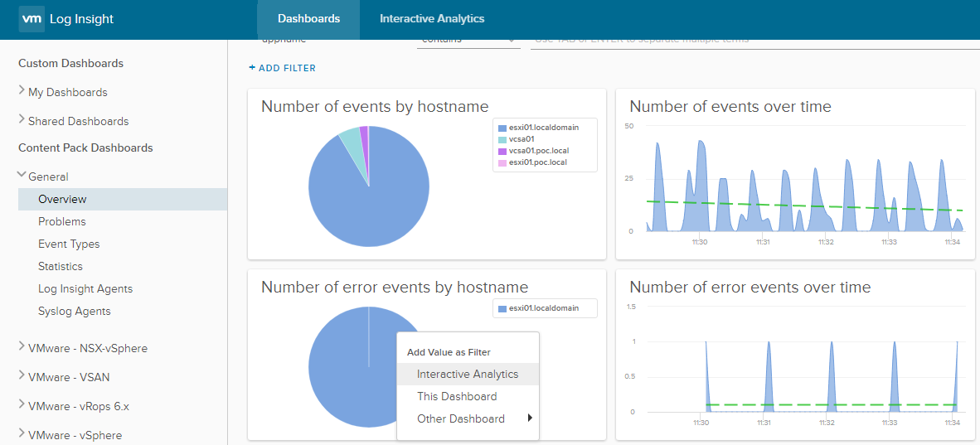Click Number of events over time title

pos(730,107)
